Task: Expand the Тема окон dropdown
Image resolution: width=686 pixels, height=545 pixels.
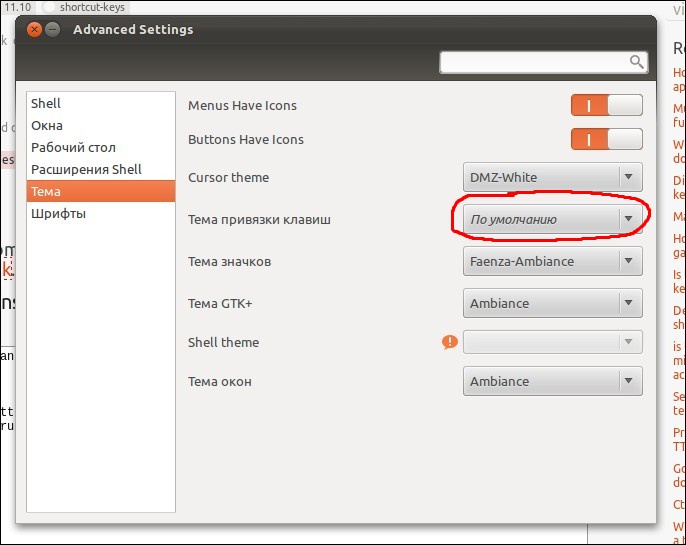Action: pyautogui.click(x=552, y=381)
